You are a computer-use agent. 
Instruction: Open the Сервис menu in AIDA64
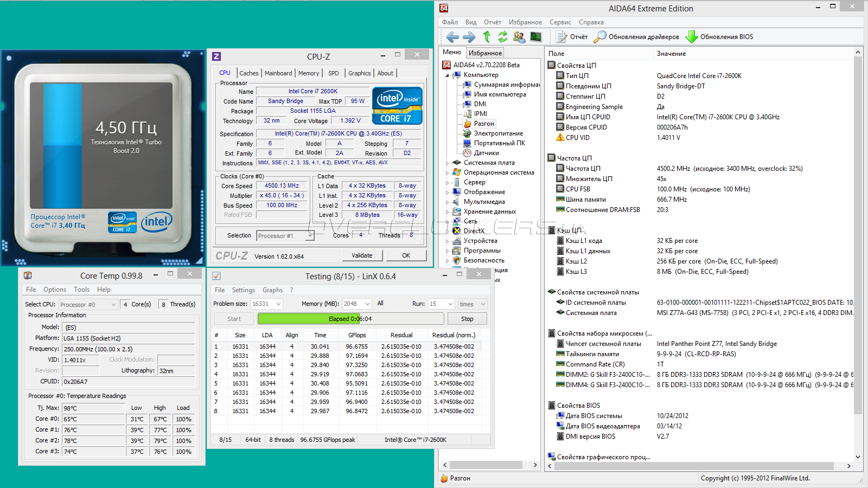[x=560, y=22]
